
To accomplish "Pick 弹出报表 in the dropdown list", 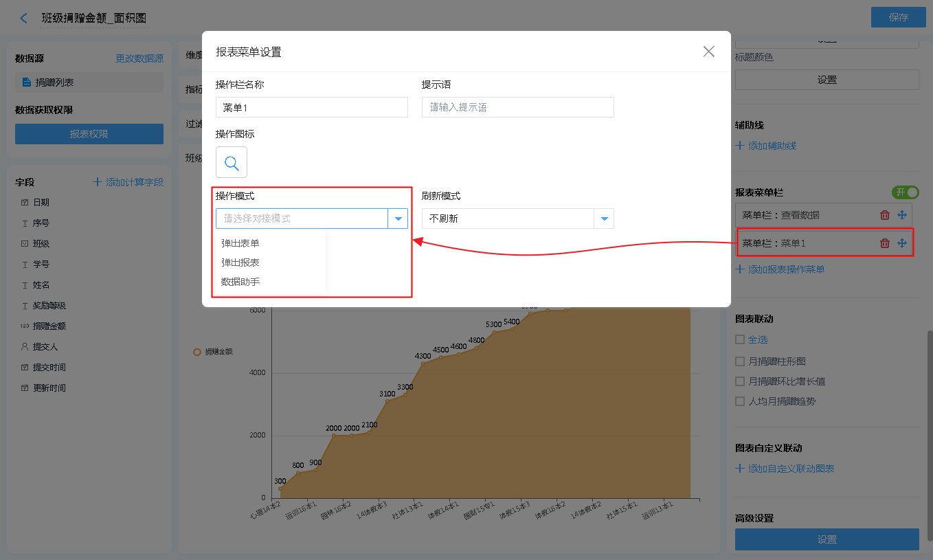I will click(240, 262).
